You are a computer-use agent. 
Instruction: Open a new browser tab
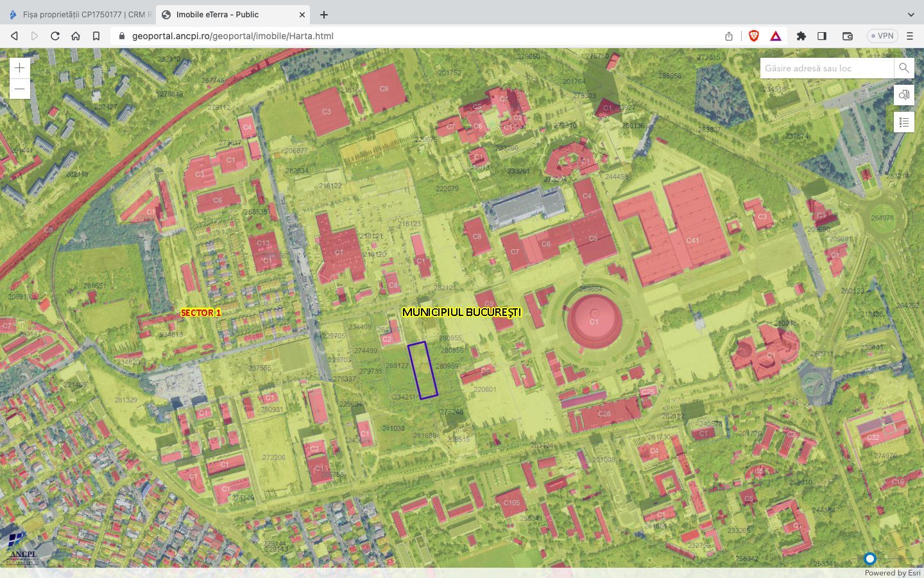pyautogui.click(x=324, y=14)
